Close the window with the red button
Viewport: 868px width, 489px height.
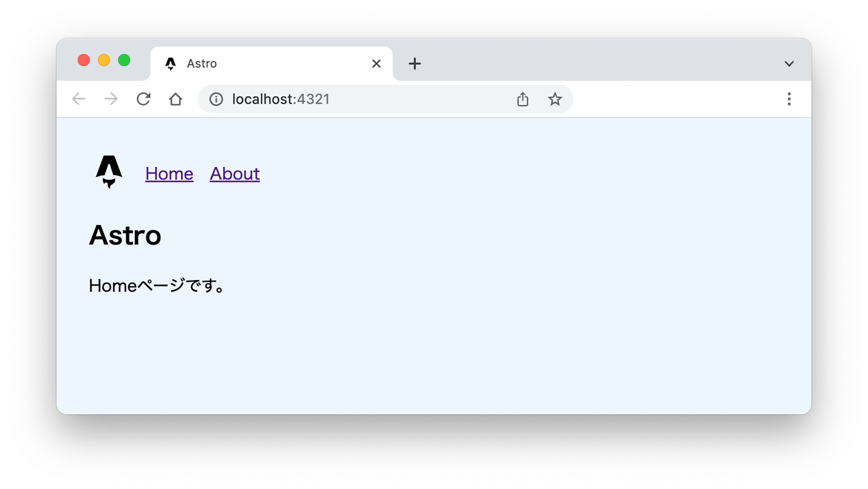(83, 60)
